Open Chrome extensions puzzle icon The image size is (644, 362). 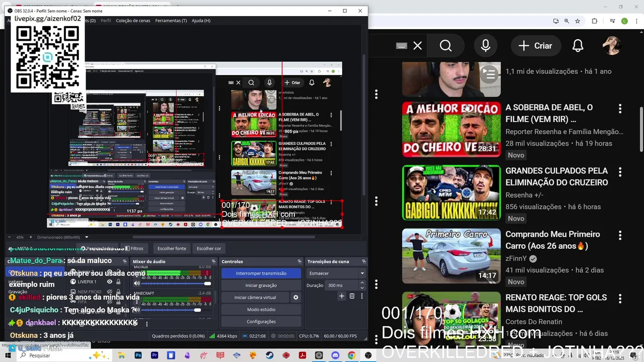(x=595, y=21)
